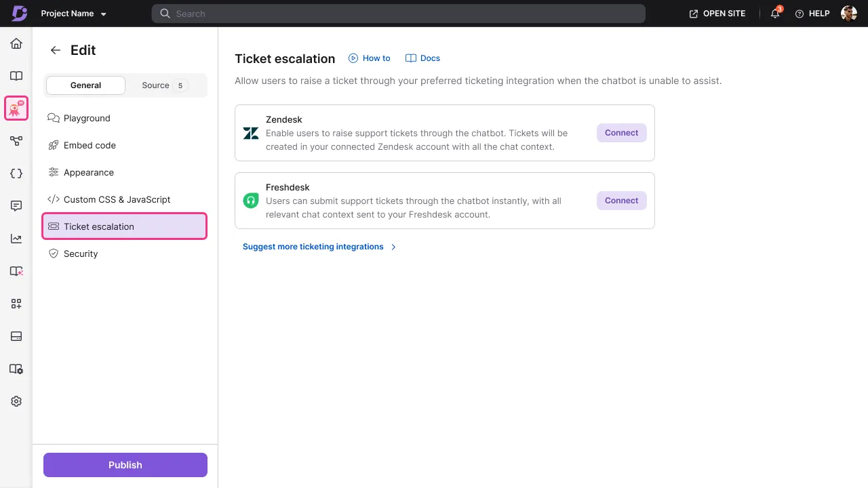This screenshot has width=868, height=488.
Task: Open the analytics chart icon in sidebar
Action: click(16, 239)
